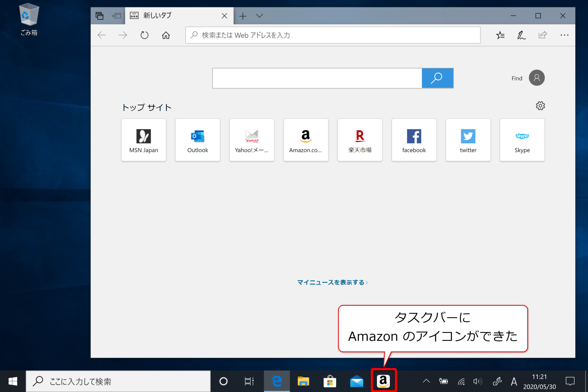Expand the hidden icons chevron in tray
588x392 pixels.
426,381
